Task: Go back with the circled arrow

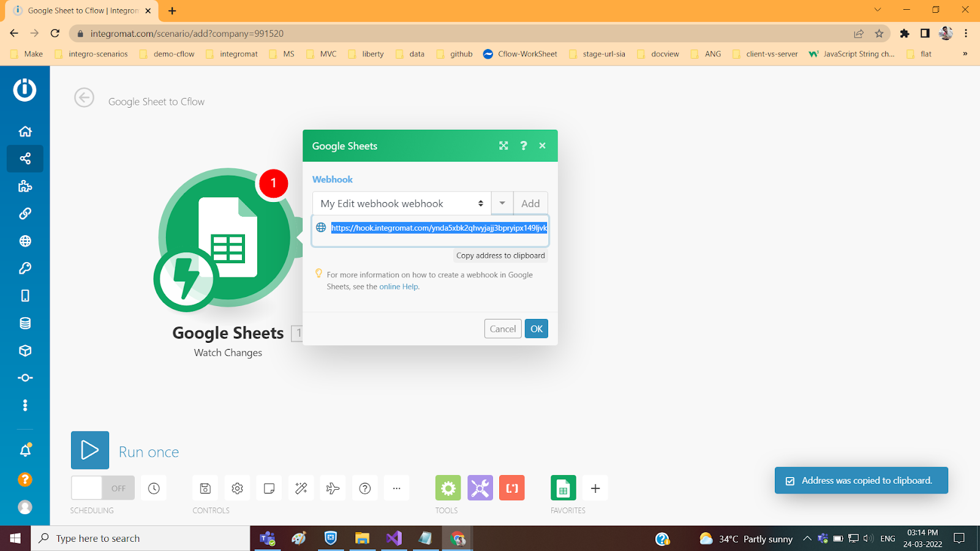Action: (x=84, y=97)
